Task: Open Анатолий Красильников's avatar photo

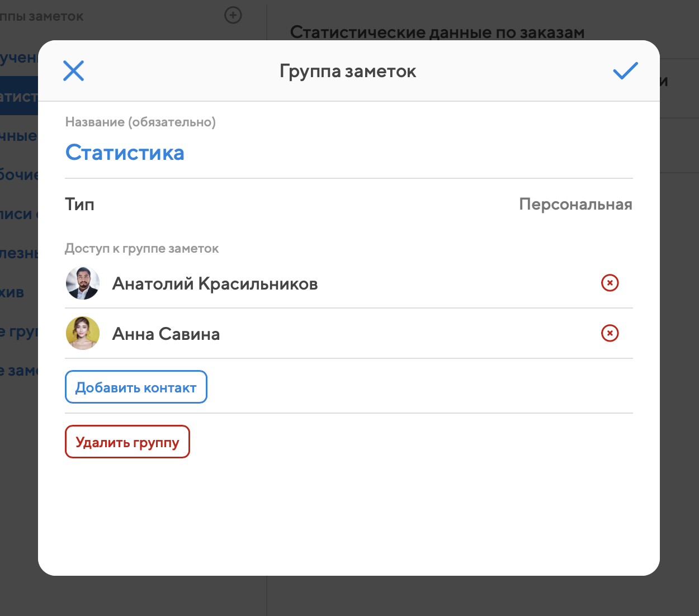Action: (x=83, y=283)
